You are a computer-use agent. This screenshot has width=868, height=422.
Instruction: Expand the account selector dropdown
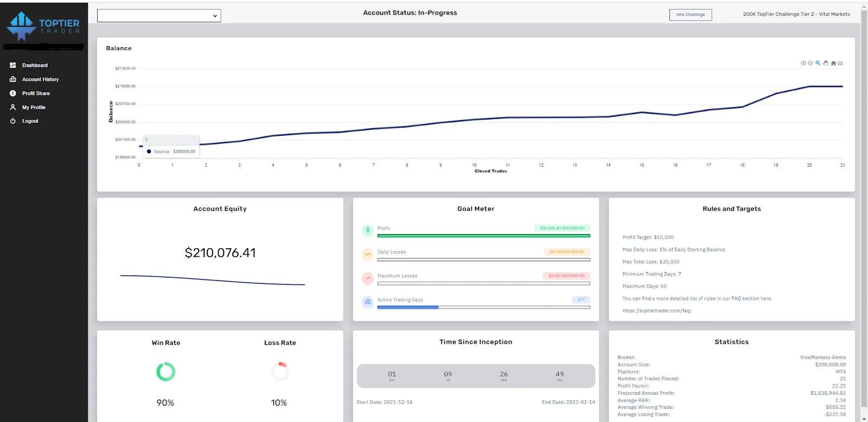click(159, 16)
